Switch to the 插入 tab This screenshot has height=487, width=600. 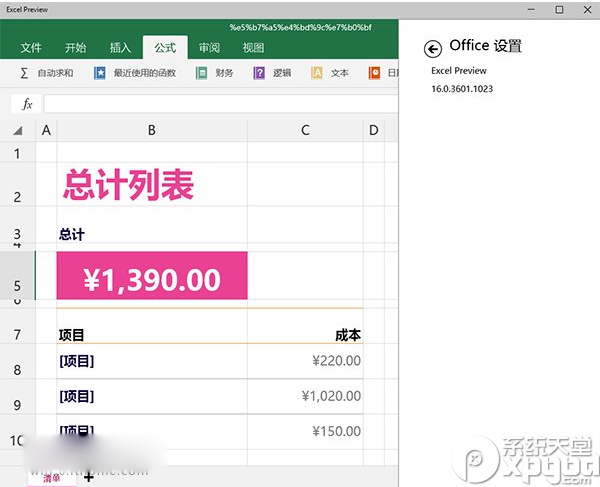click(x=120, y=47)
